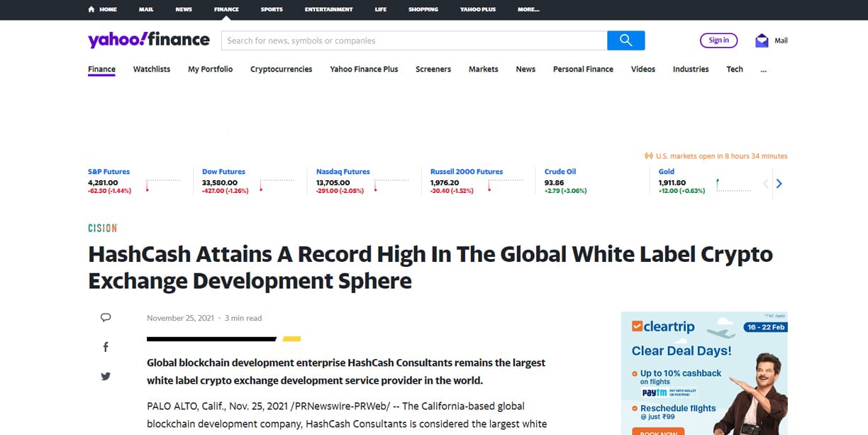Click the Cleartrip advertisement banner
868x435 pixels.
click(703, 373)
